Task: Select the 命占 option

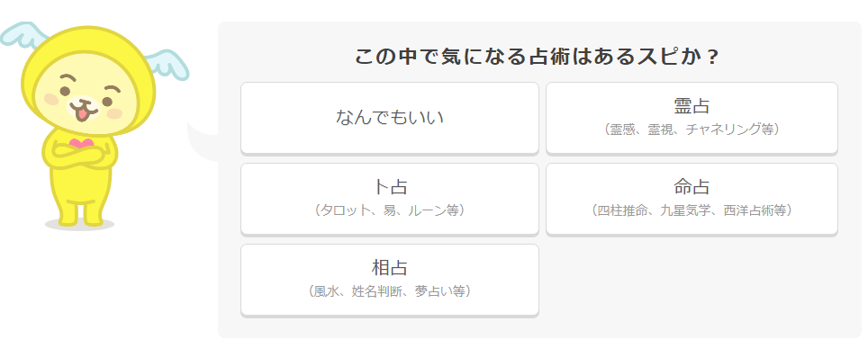Action: [692, 199]
